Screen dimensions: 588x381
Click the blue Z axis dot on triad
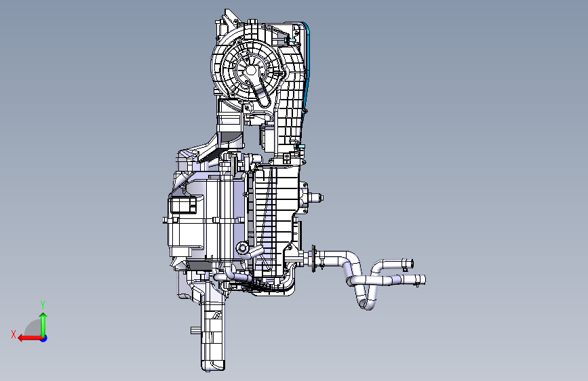(x=44, y=338)
